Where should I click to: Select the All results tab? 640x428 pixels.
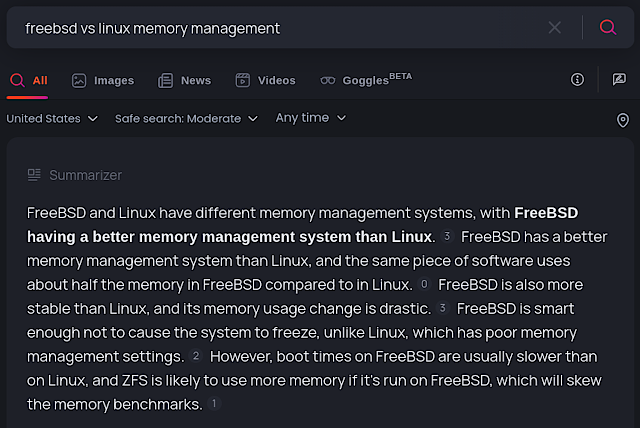point(29,80)
